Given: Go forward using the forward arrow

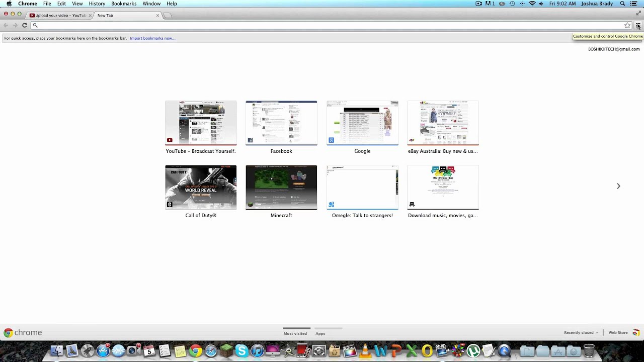Looking at the screenshot, I should pos(15,25).
